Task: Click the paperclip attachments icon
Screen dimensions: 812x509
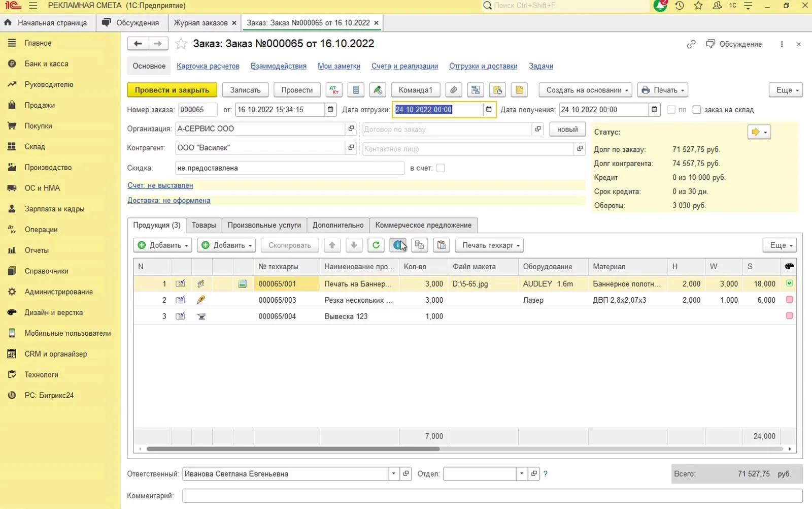Action: pos(454,90)
